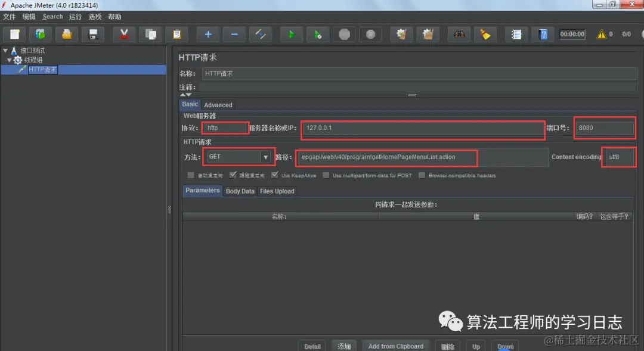This screenshot has height=351, width=644.
Task: Click the 删除 delete button
Action: point(448,346)
